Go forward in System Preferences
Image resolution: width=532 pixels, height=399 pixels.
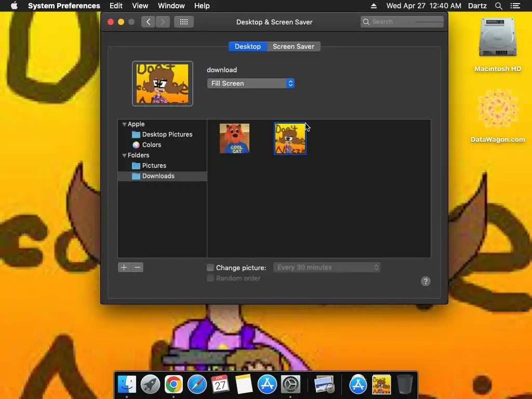163,22
